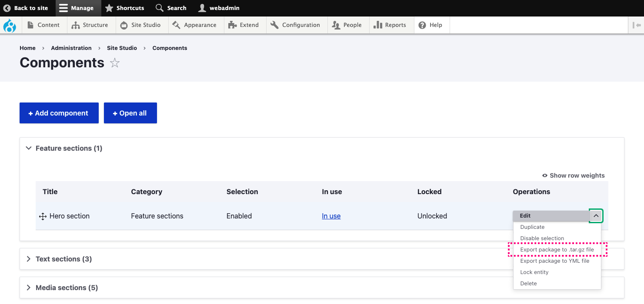Click the In use link for Hero section
644x304 pixels.
(331, 216)
